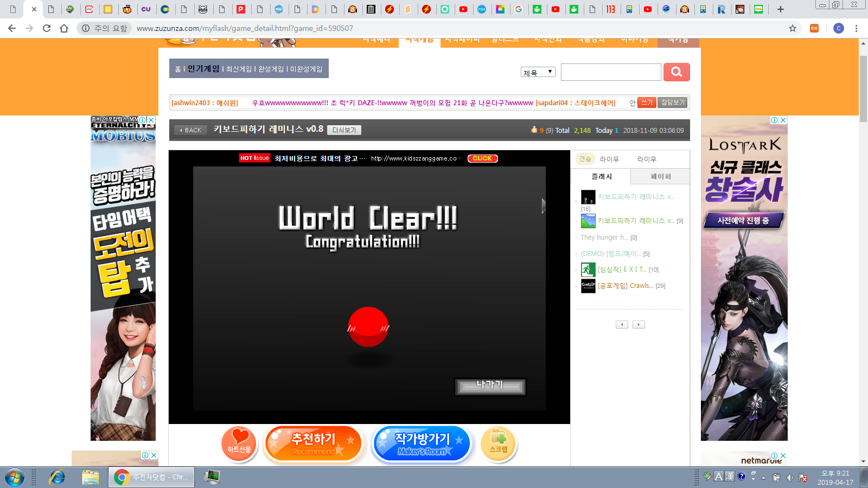Open the user profile avatar C

pos(839,28)
